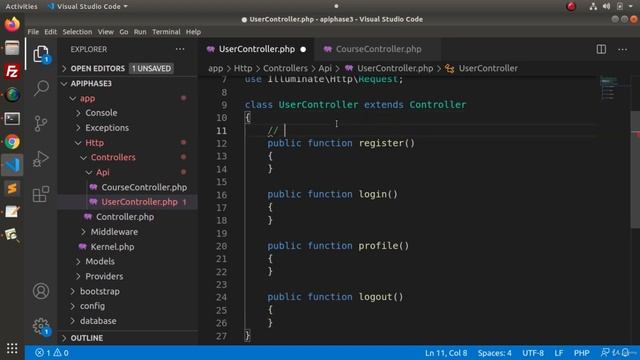The image size is (640, 360).
Task: Open CourseController.php in the file tree
Action: pos(144,187)
